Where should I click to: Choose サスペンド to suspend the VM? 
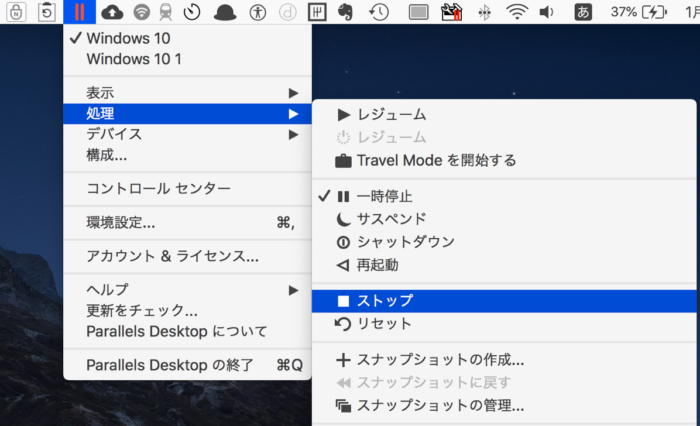[x=504, y=219]
